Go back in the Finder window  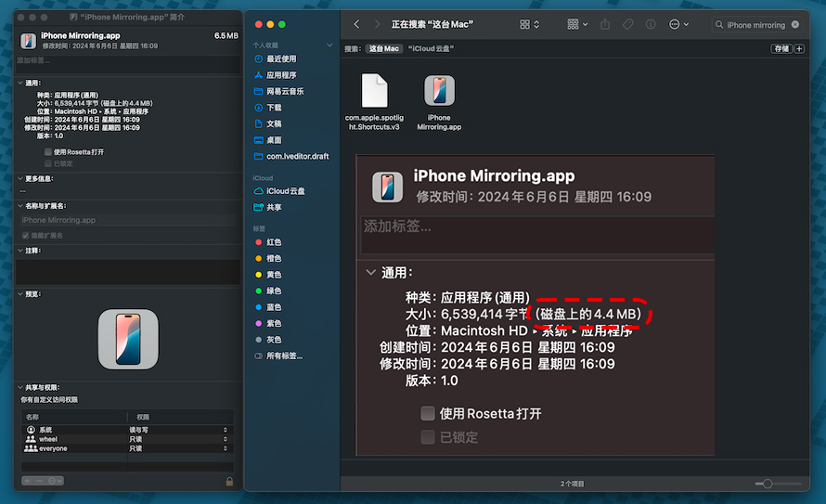[356, 24]
